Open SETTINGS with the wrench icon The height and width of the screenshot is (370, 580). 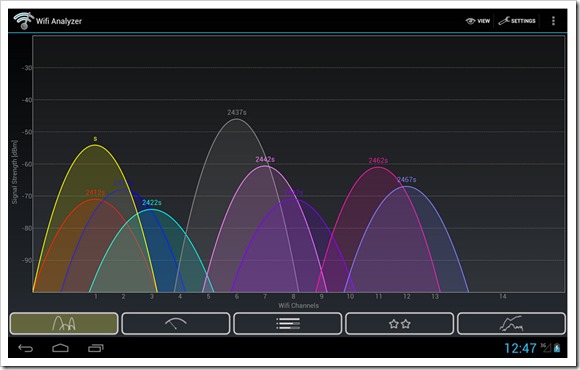[x=517, y=21]
